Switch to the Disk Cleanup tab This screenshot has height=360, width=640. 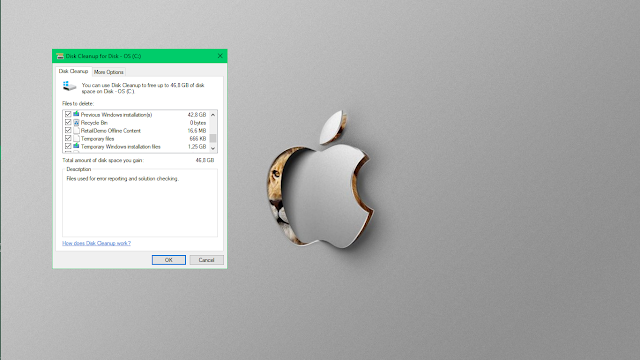(73, 71)
